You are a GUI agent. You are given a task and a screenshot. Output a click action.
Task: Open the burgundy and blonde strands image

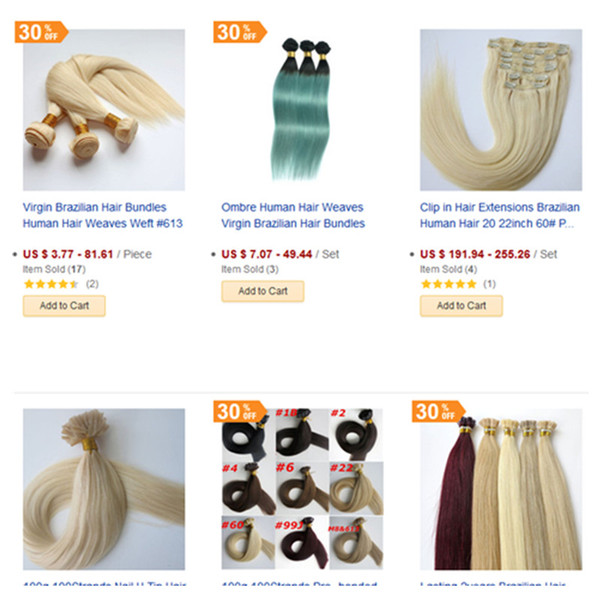[x=501, y=489]
